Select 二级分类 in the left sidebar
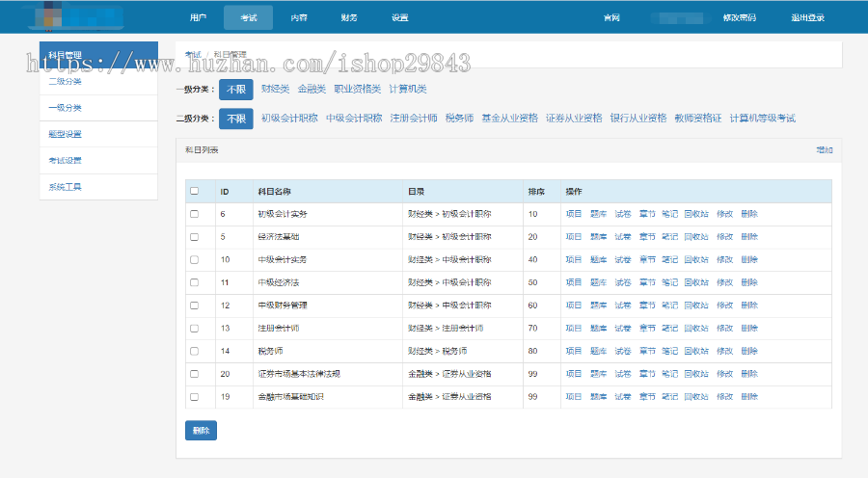 click(x=66, y=82)
